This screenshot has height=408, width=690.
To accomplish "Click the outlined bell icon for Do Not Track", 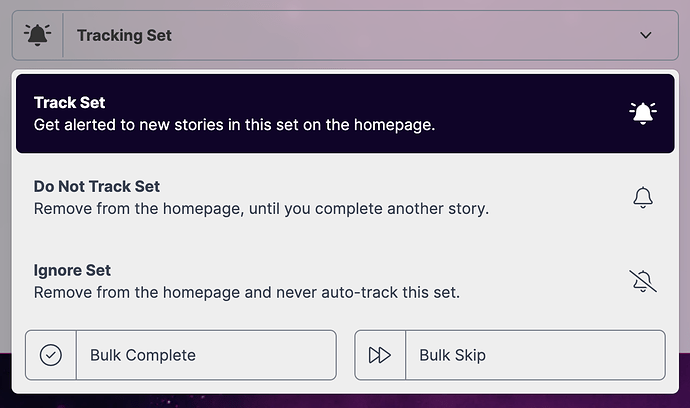I will [x=643, y=197].
